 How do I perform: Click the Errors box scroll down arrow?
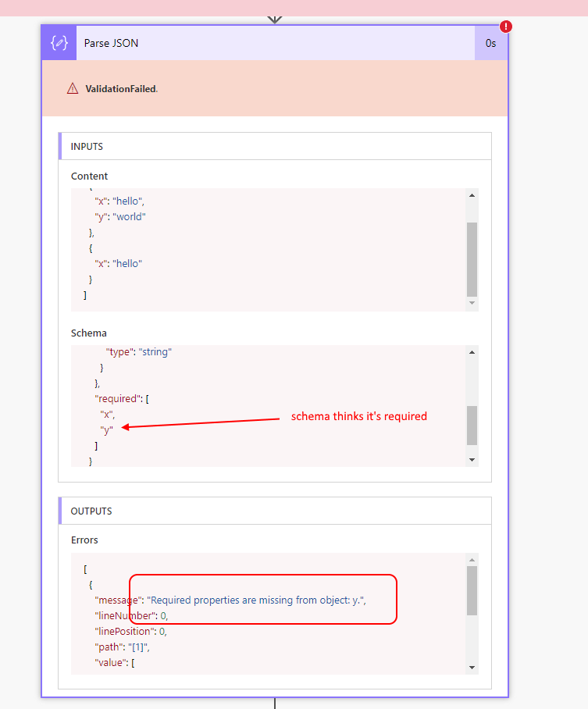click(x=472, y=668)
